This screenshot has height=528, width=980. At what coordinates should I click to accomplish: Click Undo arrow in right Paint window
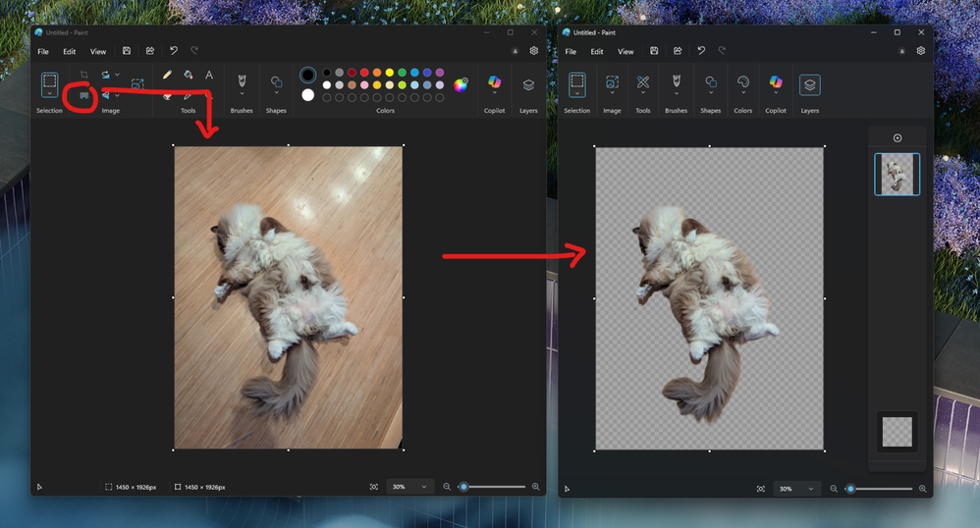tap(701, 51)
